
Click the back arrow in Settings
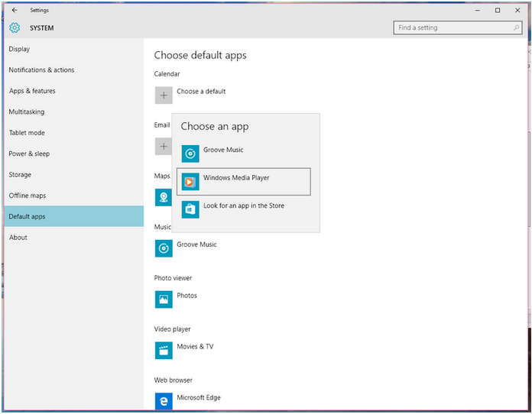[15, 10]
